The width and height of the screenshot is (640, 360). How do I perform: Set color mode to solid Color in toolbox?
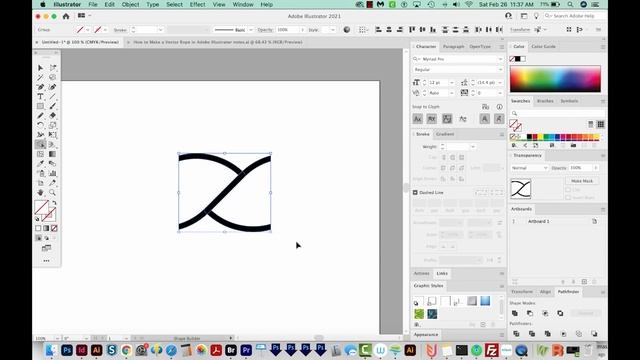click(38, 228)
